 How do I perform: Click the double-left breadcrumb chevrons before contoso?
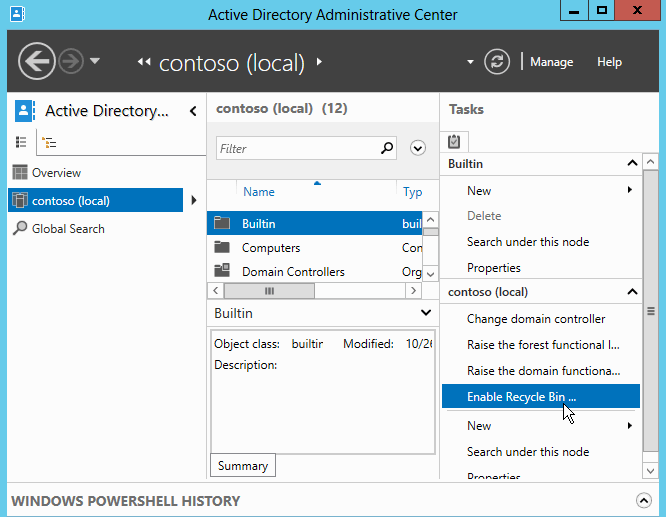[x=144, y=62]
